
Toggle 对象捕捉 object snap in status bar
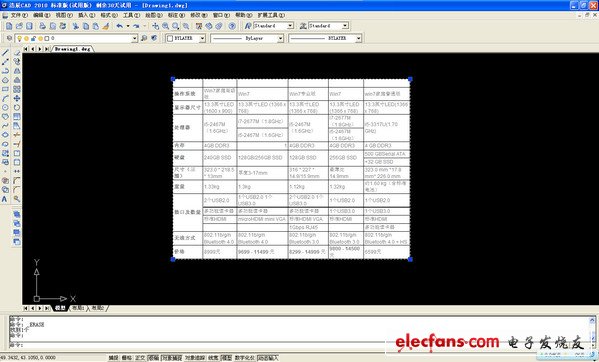(171, 358)
